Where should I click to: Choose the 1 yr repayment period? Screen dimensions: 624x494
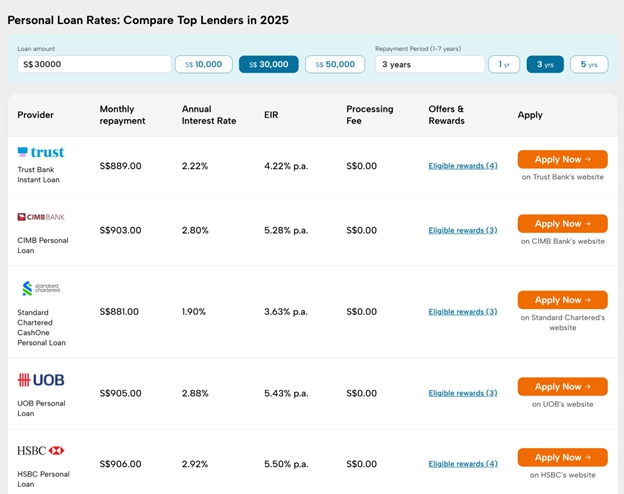click(504, 64)
